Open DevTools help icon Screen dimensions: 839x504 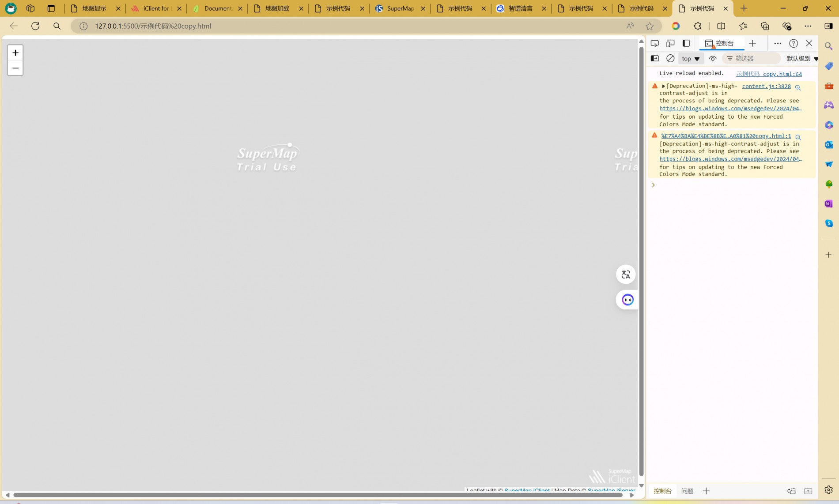coord(794,43)
